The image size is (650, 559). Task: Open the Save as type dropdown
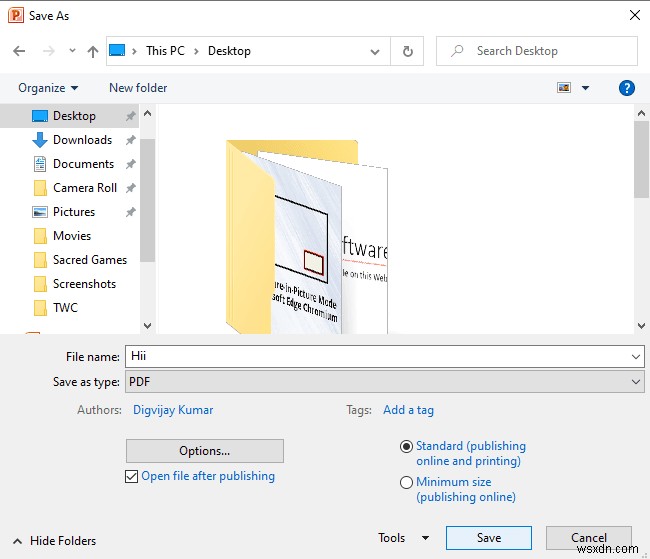(385, 382)
